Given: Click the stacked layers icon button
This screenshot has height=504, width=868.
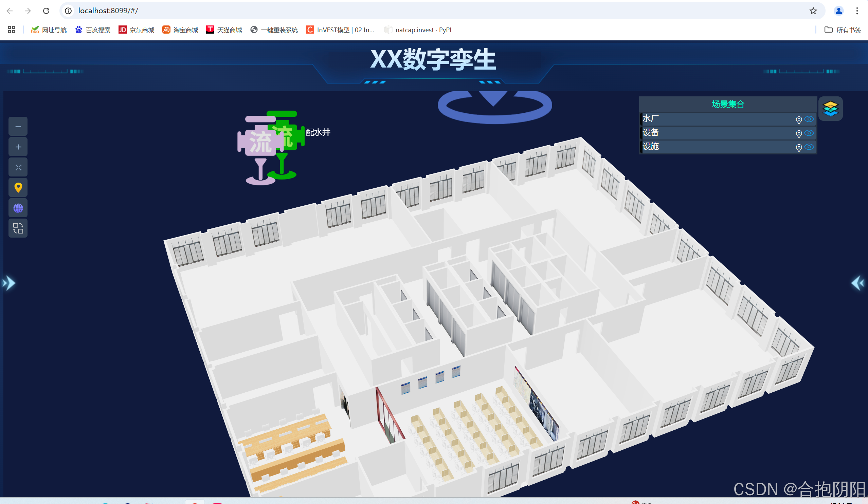Looking at the screenshot, I should pos(830,109).
